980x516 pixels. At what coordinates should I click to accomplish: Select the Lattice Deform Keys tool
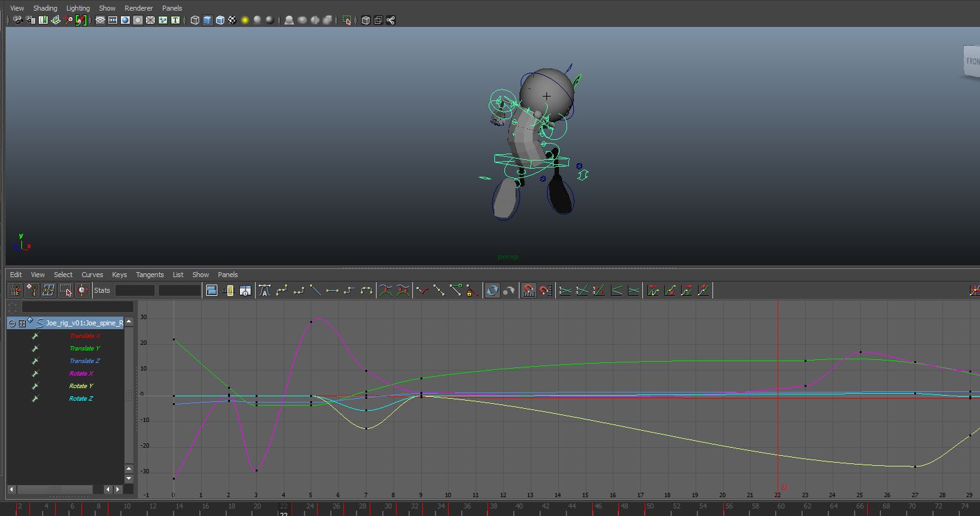[48, 290]
